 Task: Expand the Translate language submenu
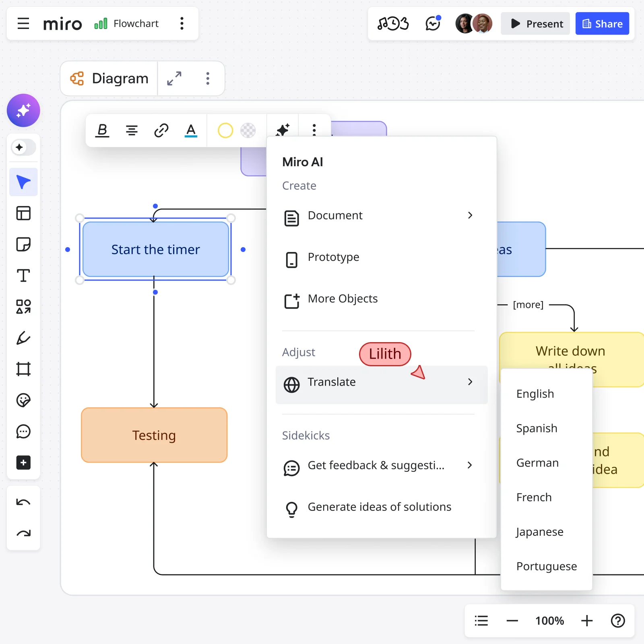coord(470,382)
